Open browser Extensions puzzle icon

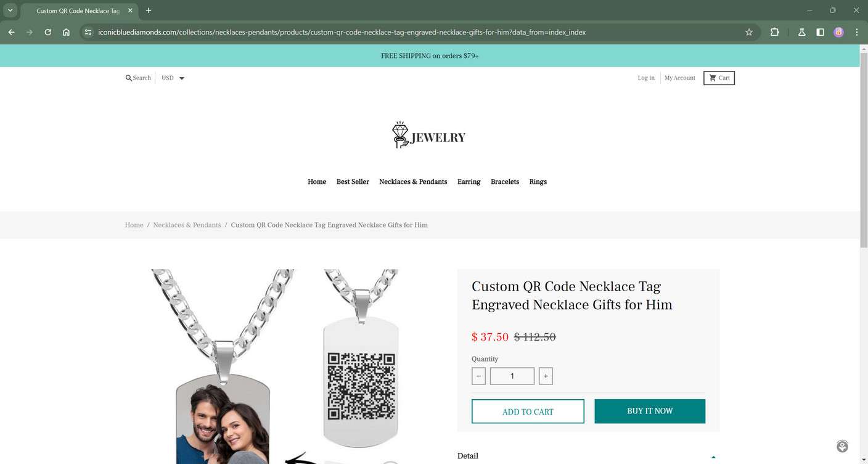point(775,32)
